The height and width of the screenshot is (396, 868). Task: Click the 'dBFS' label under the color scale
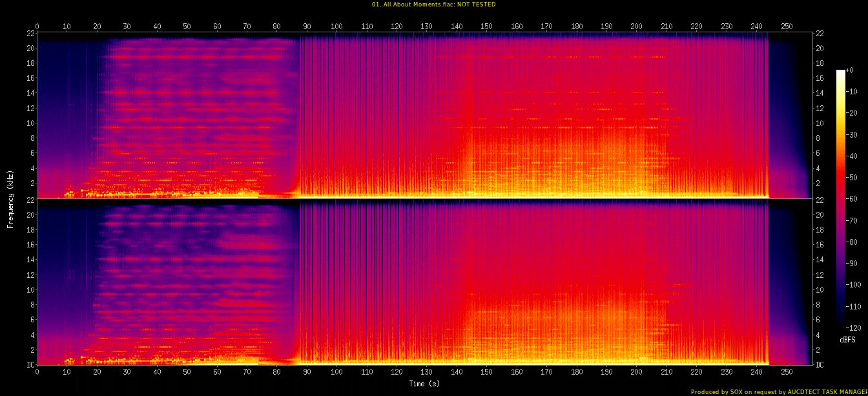847,339
